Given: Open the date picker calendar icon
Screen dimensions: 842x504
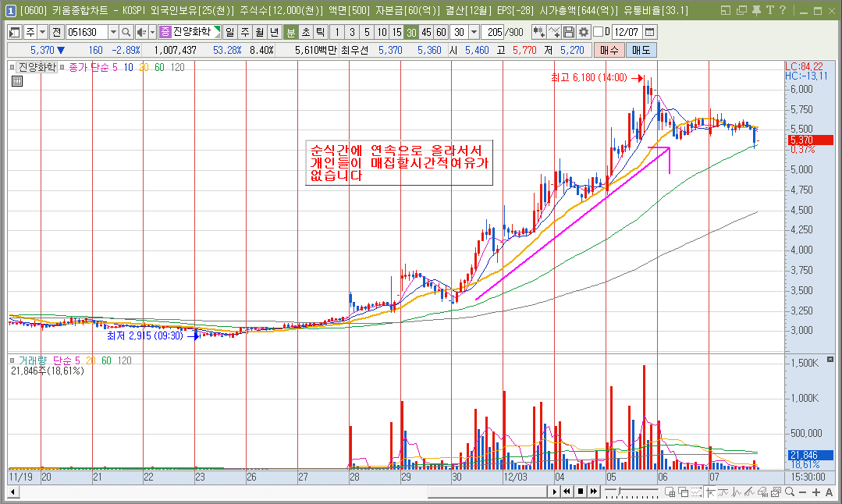Looking at the screenshot, I should (x=649, y=32).
